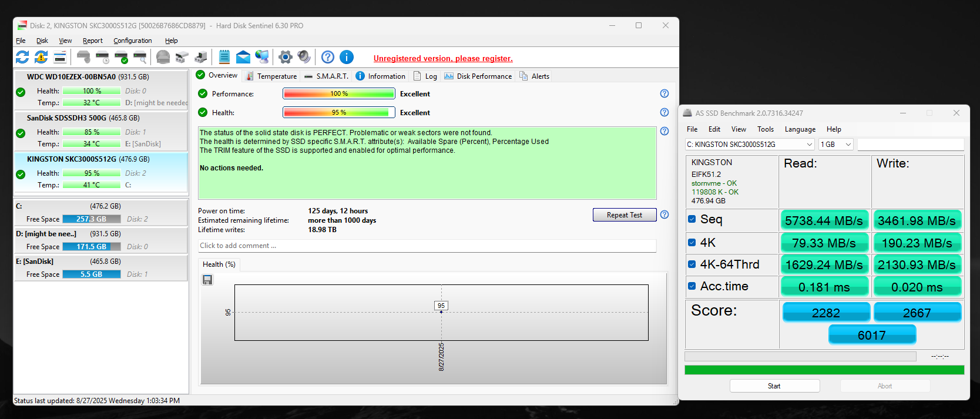Select the SanDisk SDSSDH3 500G disk entry
This screenshot has height=419, width=980.
click(101, 130)
